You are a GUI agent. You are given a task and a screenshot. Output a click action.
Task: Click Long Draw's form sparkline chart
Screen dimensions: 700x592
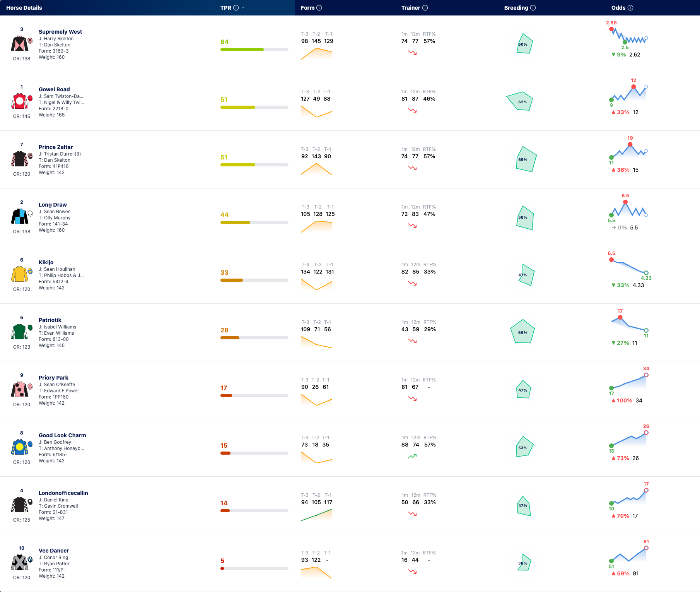tap(316, 226)
